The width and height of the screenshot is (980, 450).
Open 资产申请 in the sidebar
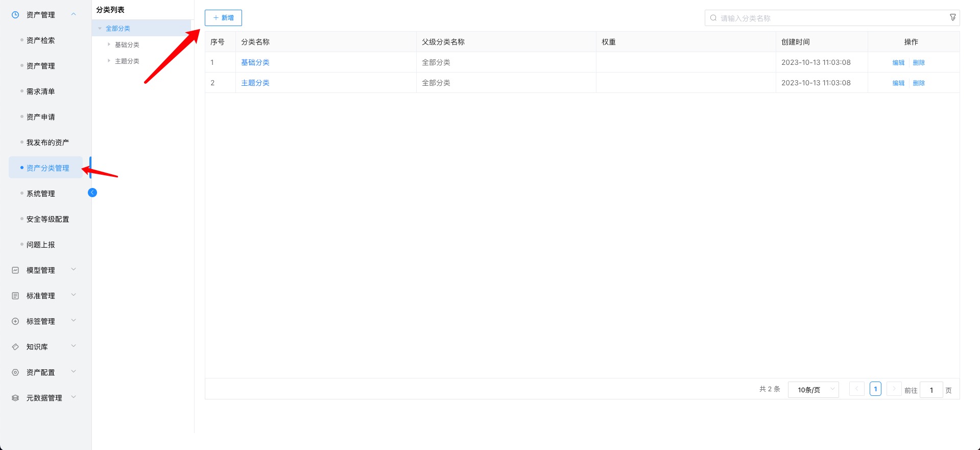point(41,117)
